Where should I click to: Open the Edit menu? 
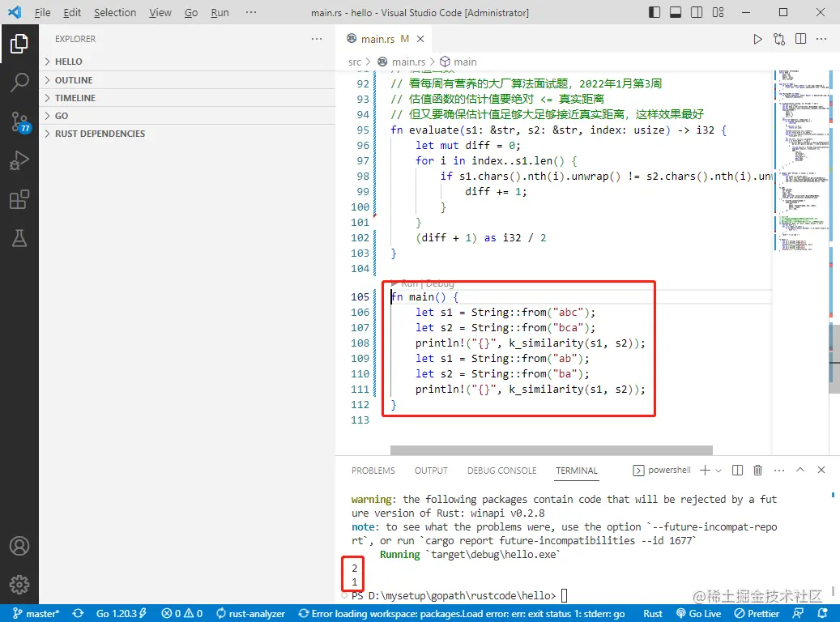pos(72,12)
